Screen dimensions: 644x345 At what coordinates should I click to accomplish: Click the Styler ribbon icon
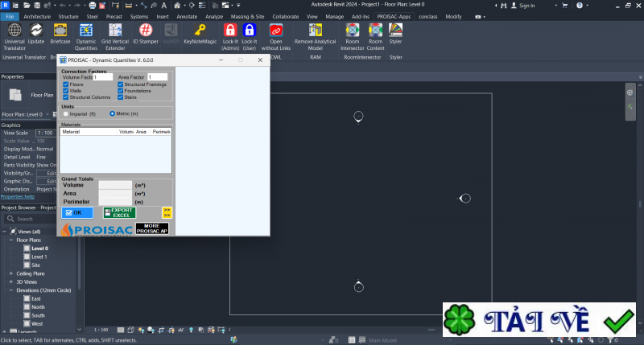[x=395, y=31]
